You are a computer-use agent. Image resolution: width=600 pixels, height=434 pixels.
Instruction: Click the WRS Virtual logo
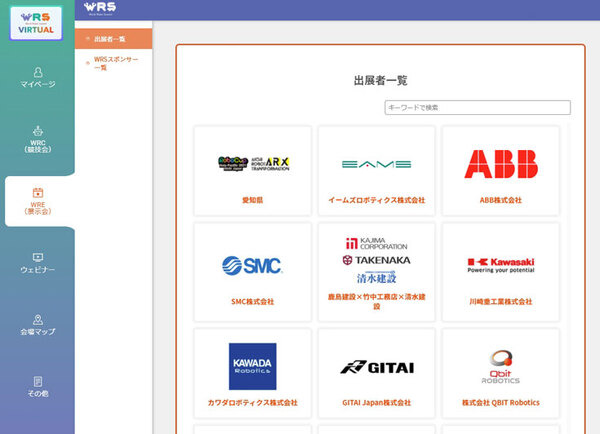click(35, 21)
